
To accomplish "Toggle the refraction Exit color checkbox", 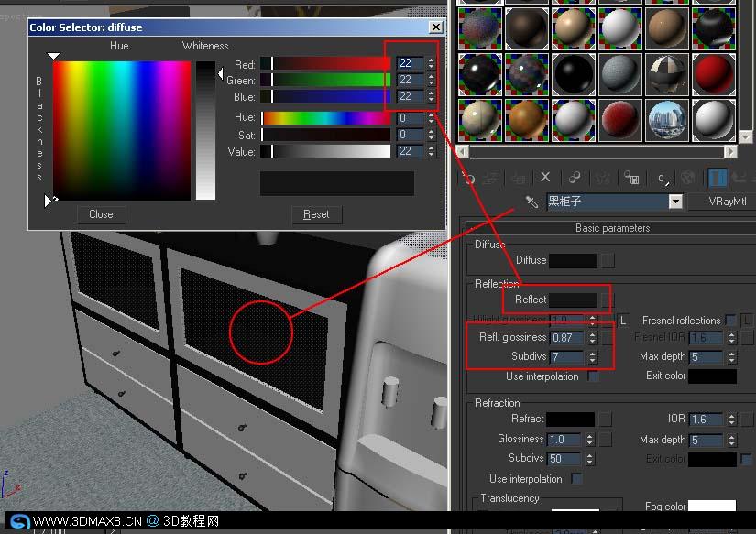I will tap(746, 459).
